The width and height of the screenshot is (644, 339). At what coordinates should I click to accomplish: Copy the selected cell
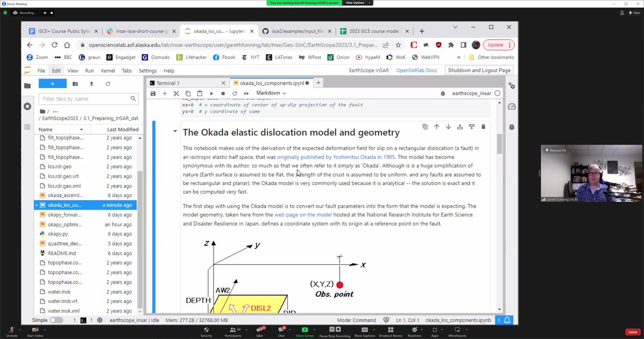point(188,93)
